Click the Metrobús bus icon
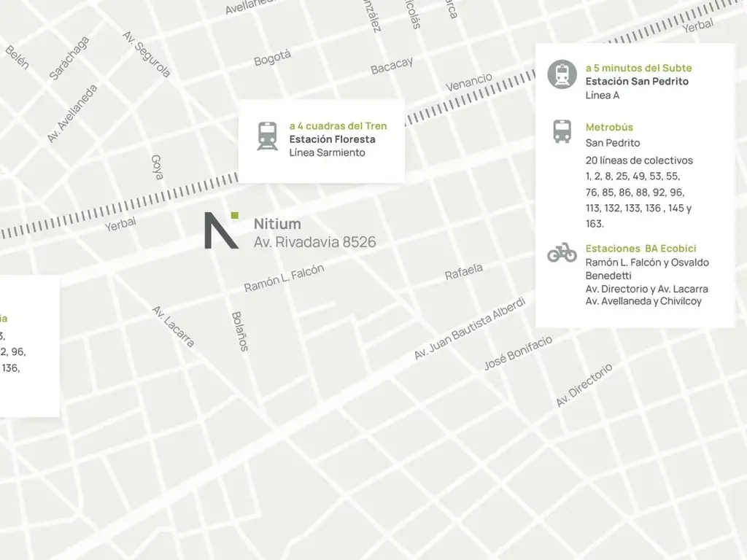 (562, 131)
